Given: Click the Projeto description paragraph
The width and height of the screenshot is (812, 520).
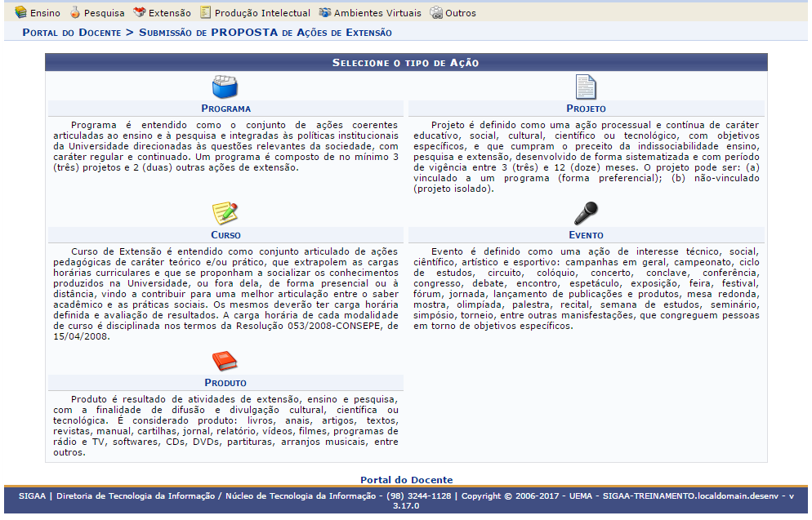Looking at the screenshot, I should point(587,157).
